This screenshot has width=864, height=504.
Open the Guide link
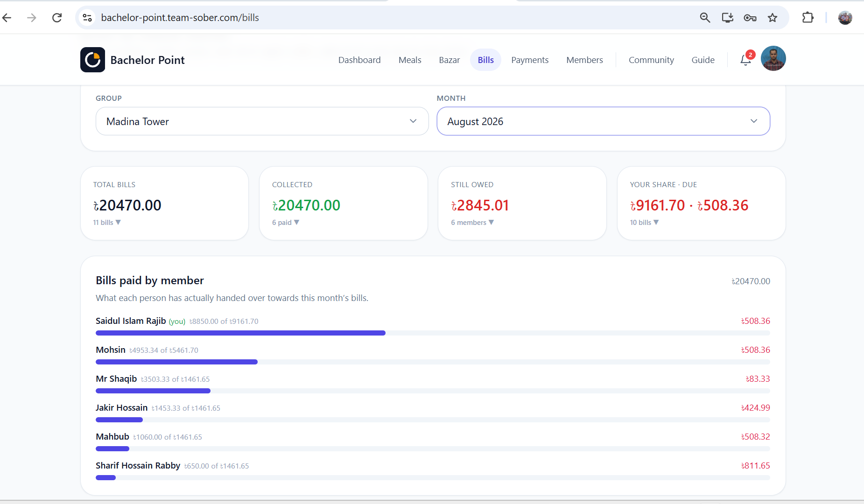tap(703, 60)
